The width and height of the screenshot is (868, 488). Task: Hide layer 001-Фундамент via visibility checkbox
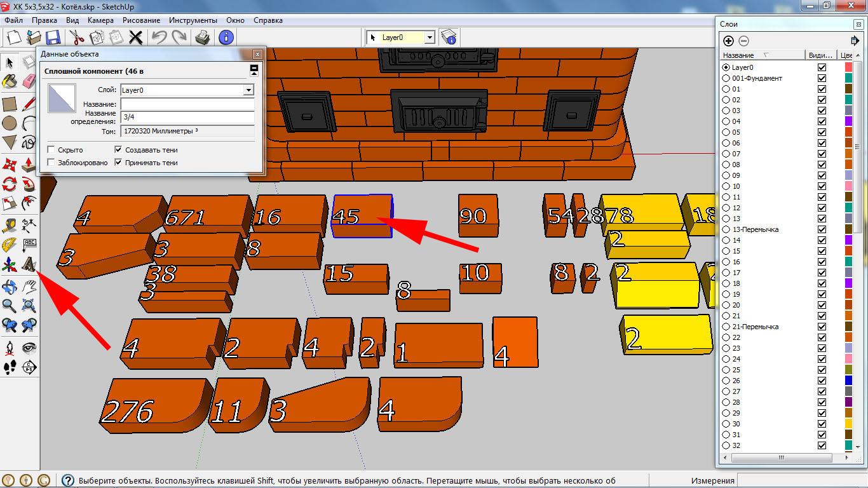click(822, 78)
